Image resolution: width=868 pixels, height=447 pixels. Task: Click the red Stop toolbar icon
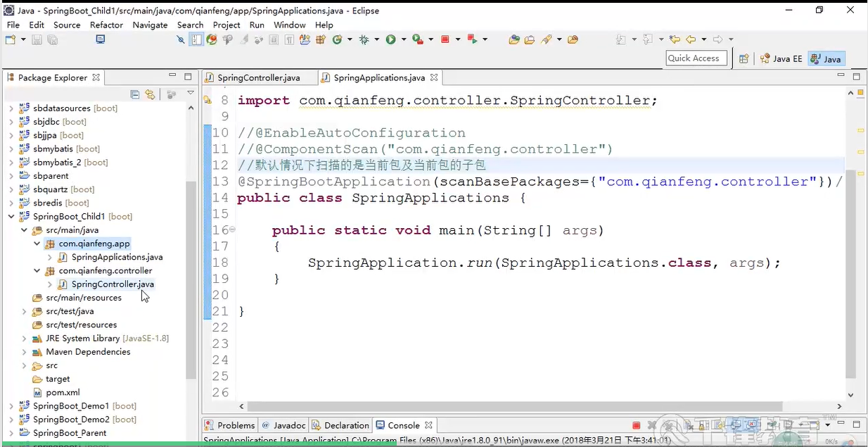pos(445,40)
